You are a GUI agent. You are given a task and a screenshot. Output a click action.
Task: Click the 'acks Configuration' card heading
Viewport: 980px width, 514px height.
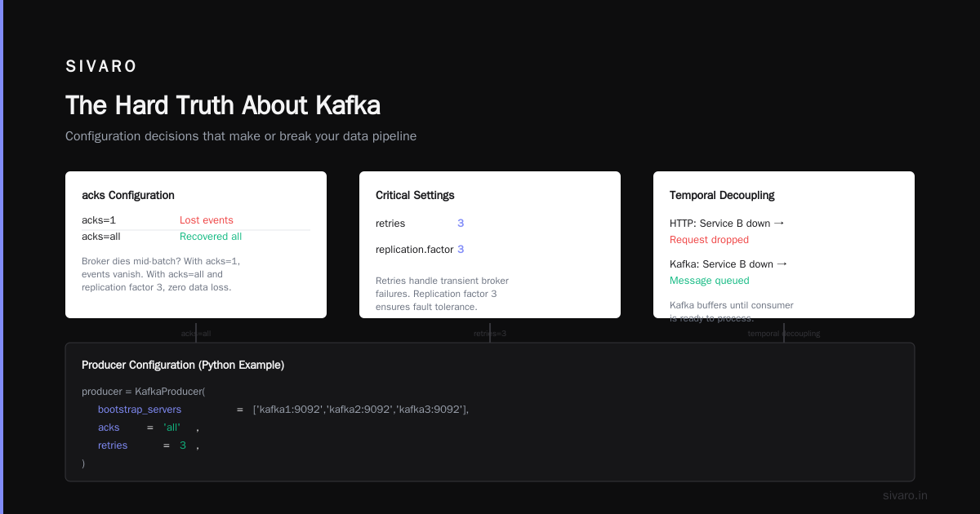(128, 195)
